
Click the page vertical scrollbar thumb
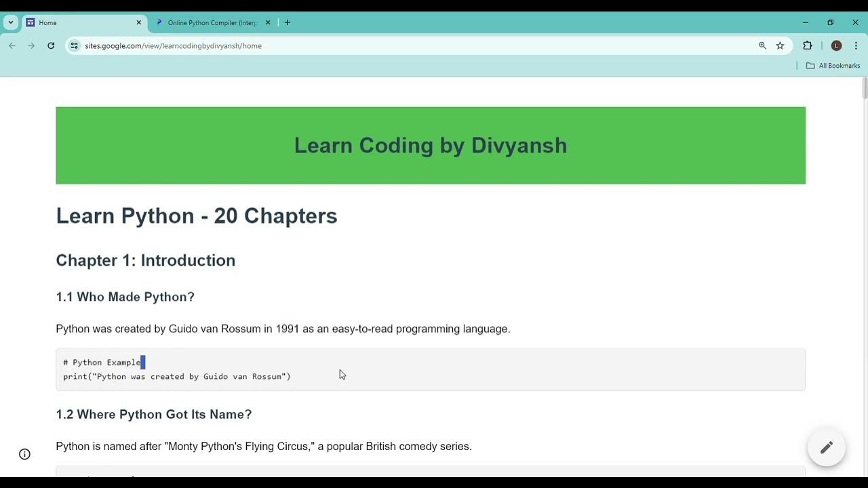[865, 89]
